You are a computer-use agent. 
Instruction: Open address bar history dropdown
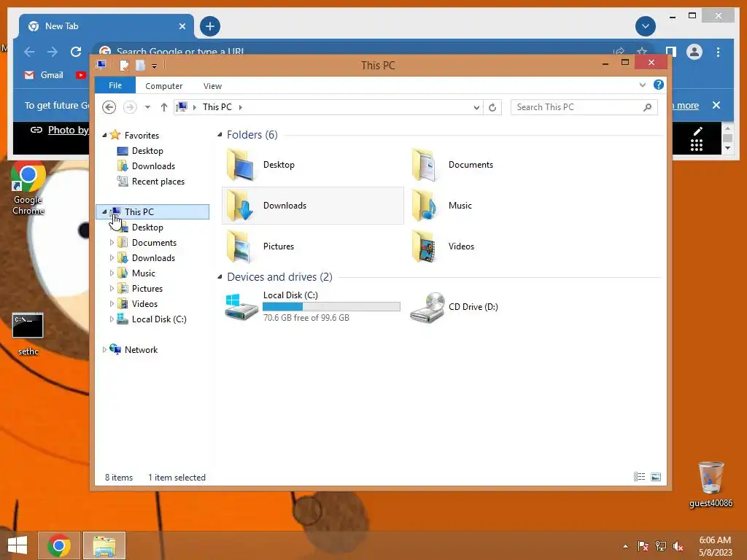[x=476, y=108]
